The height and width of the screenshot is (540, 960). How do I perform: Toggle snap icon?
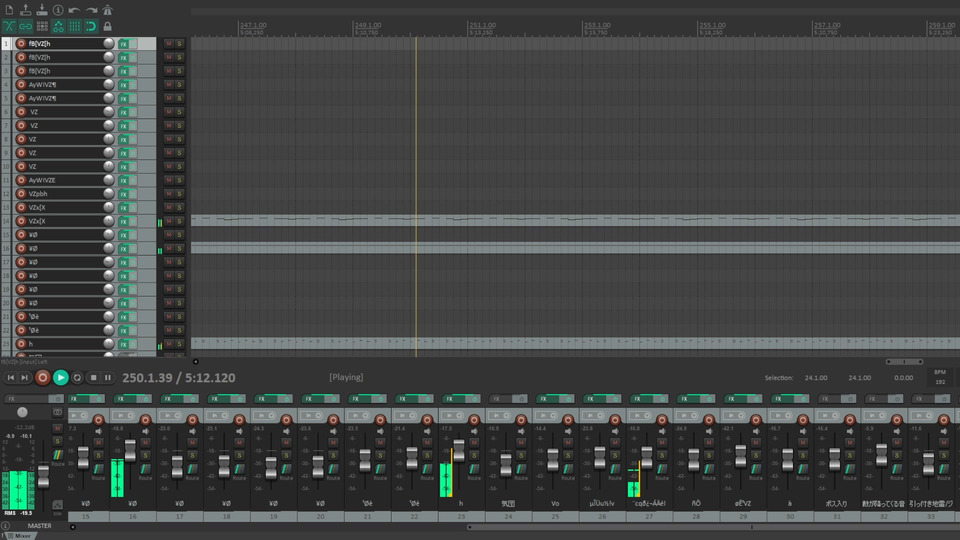pyautogui.click(x=91, y=26)
